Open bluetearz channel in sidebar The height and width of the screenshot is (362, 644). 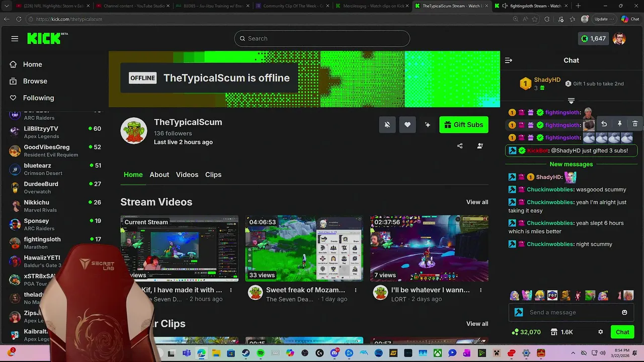coord(54,169)
